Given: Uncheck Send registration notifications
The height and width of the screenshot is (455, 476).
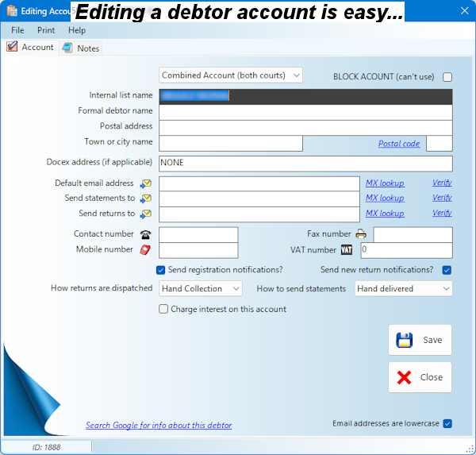Looking at the screenshot, I should point(160,270).
